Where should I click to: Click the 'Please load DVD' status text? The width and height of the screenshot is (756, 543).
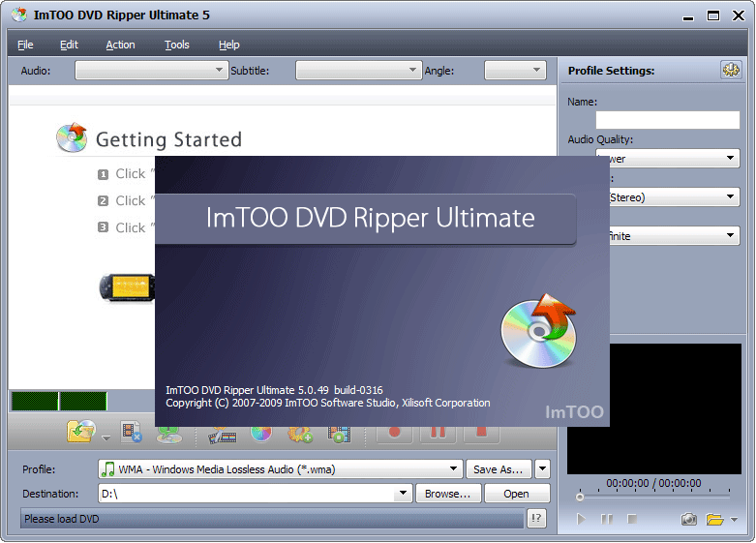(x=62, y=519)
